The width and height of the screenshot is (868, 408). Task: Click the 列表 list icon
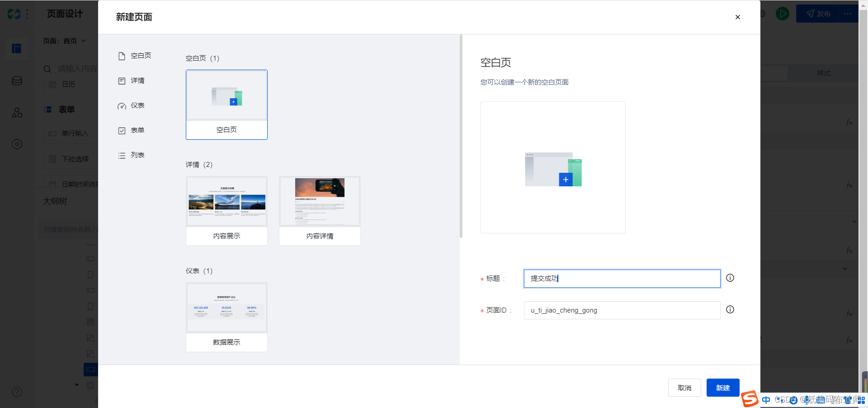(x=122, y=156)
